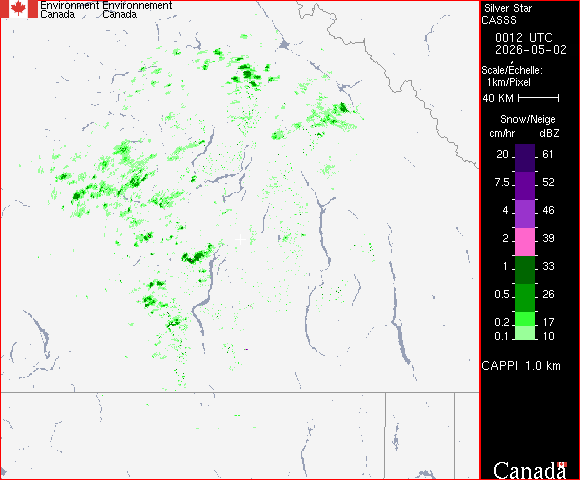The width and height of the screenshot is (580, 480).
Task: Click the 40 KM scale bar
Action: pyautogui.click(x=539, y=98)
